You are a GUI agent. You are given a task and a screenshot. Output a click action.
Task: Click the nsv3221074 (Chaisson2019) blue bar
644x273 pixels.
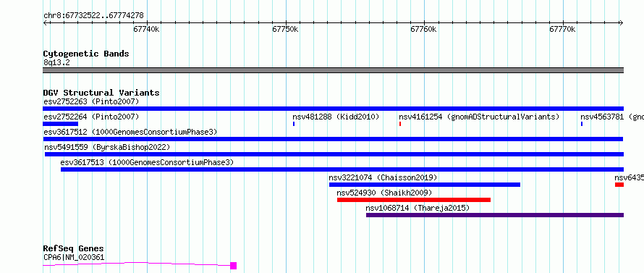425,185
